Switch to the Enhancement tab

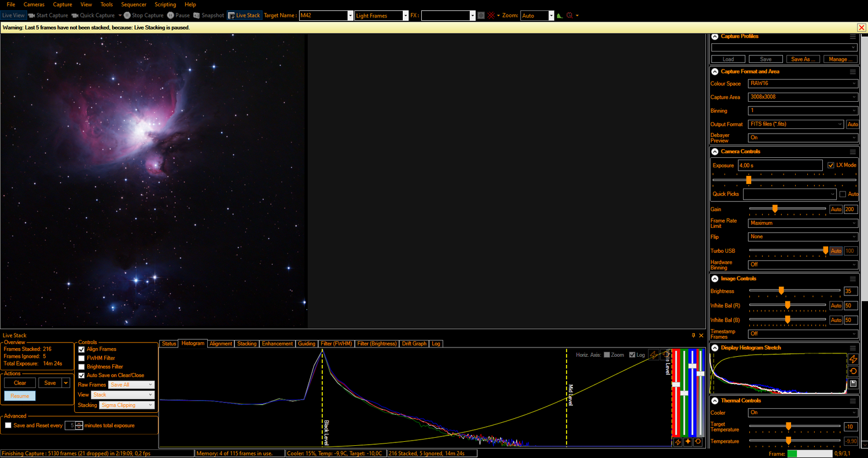277,343
